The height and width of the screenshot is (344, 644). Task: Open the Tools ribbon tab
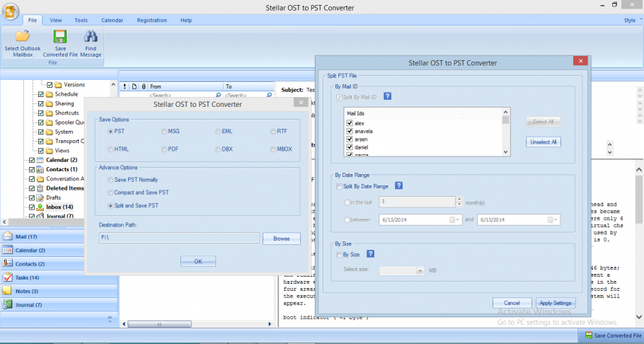(81, 21)
